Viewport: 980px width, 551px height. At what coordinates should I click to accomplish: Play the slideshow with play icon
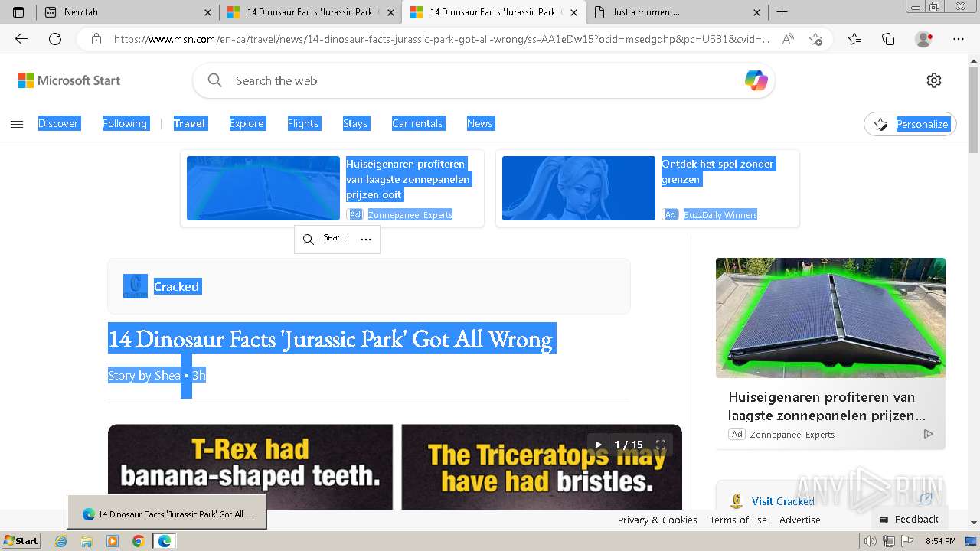[599, 445]
